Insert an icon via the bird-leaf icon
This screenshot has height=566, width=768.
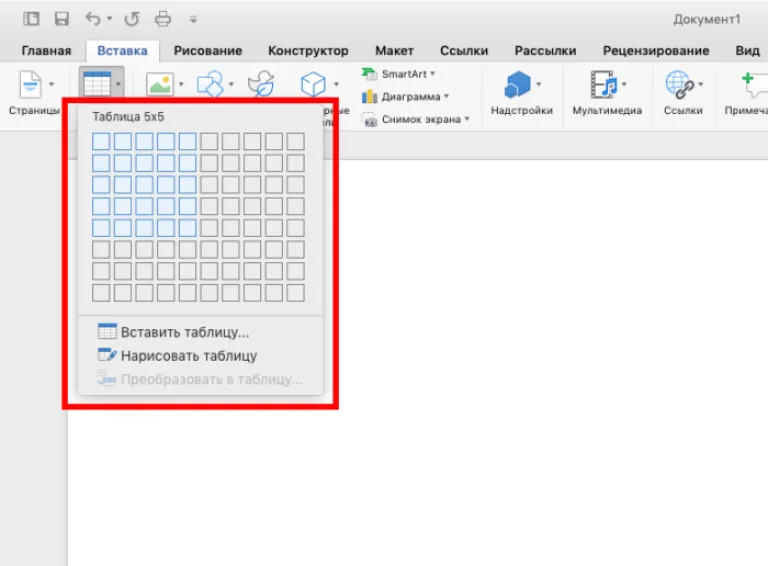pyautogui.click(x=261, y=84)
